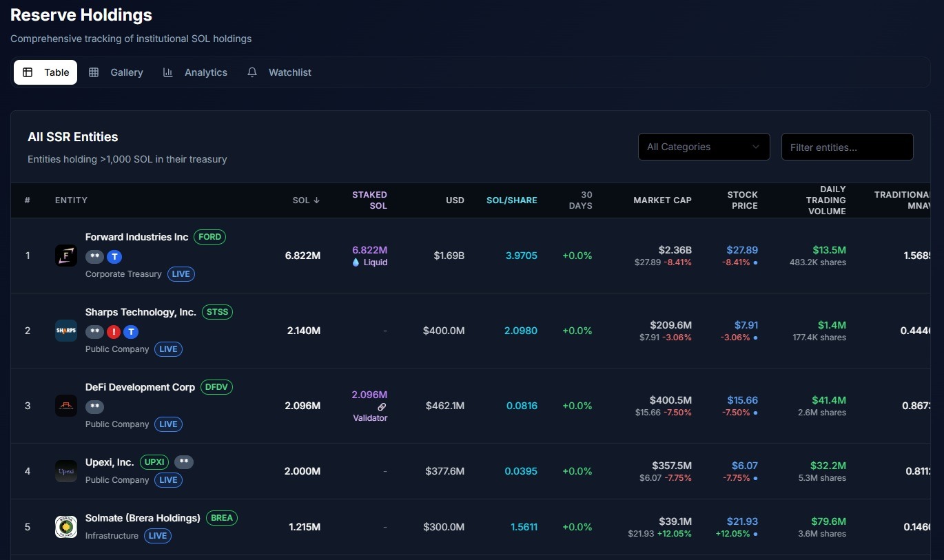Sort by the USD column header
This screenshot has width=944, height=560.
point(455,200)
